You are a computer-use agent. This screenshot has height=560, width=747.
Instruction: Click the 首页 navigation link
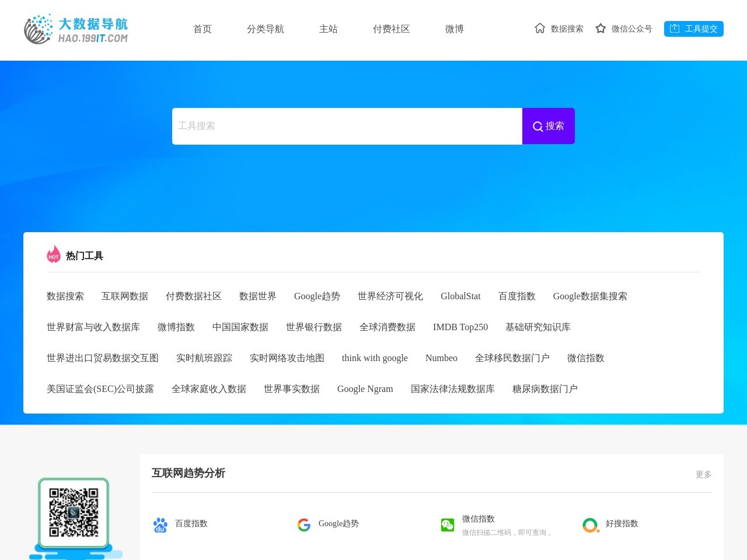point(203,29)
